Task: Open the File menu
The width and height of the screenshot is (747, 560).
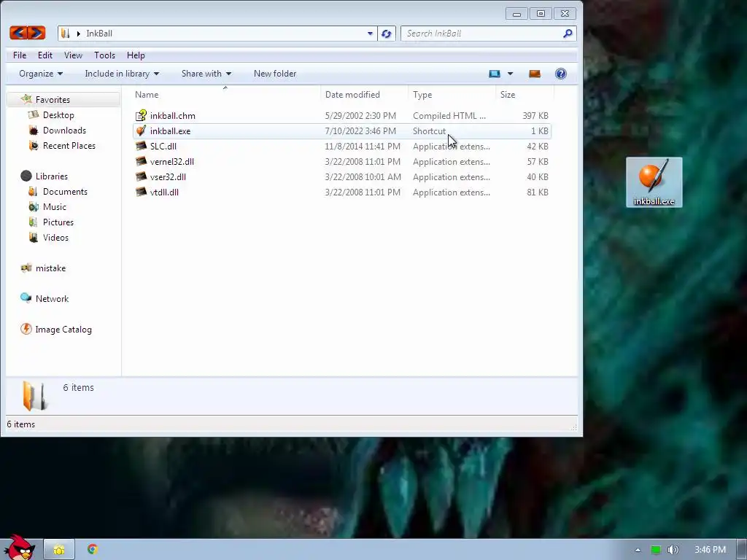Action: tap(20, 55)
